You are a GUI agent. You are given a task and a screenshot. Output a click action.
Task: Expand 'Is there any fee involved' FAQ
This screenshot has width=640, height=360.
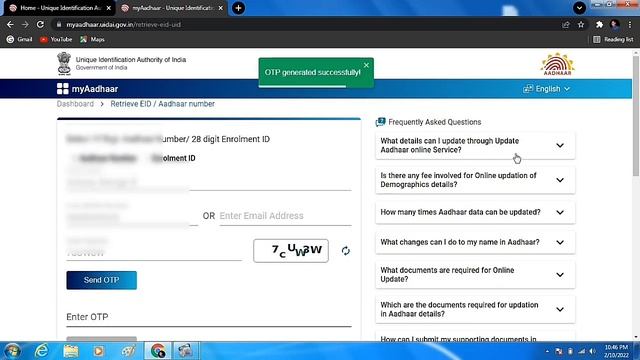click(x=475, y=180)
